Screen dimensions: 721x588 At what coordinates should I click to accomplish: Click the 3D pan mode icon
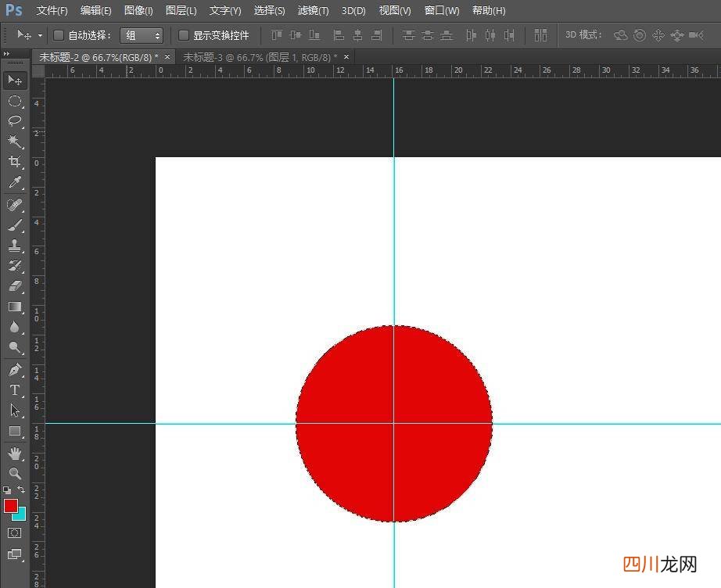[658, 35]
